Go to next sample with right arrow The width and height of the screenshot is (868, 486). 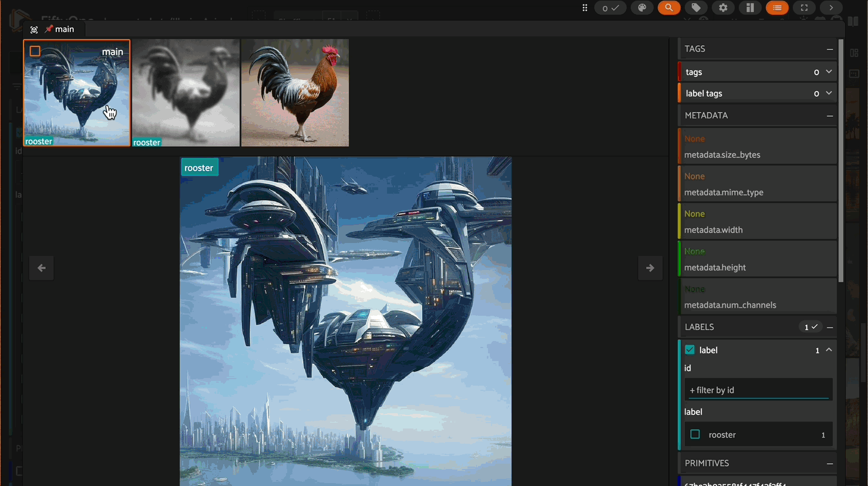pyautogui.click(x=650, y=268)
